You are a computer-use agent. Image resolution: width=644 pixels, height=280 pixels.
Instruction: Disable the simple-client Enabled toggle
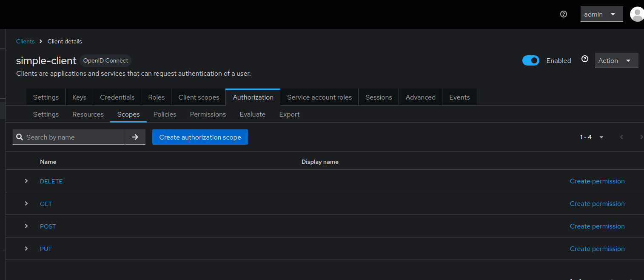tap(530, 60)
